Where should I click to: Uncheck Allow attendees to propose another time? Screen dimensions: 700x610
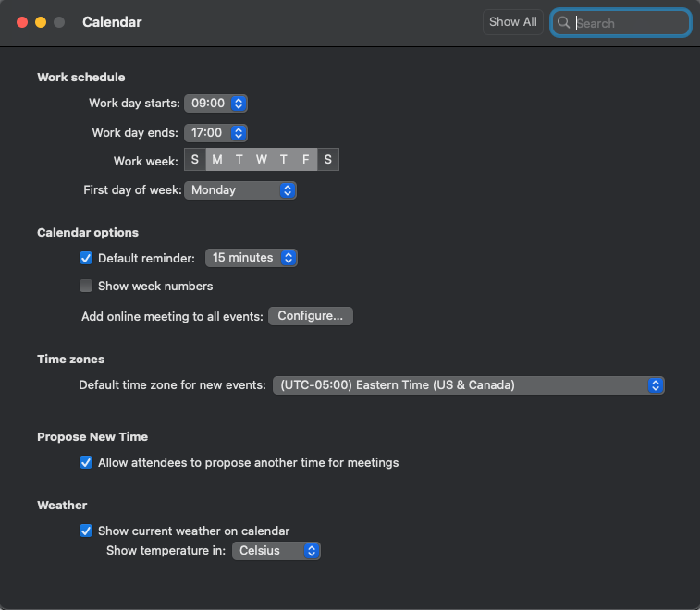pos(87,462)
